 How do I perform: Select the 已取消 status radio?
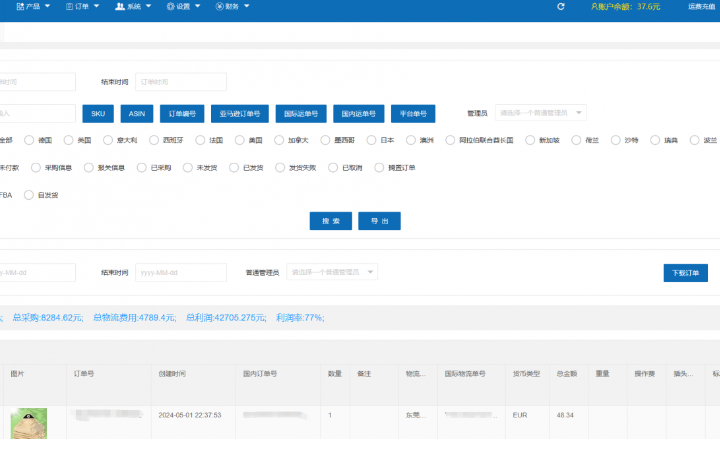click(x=333, y=168)
